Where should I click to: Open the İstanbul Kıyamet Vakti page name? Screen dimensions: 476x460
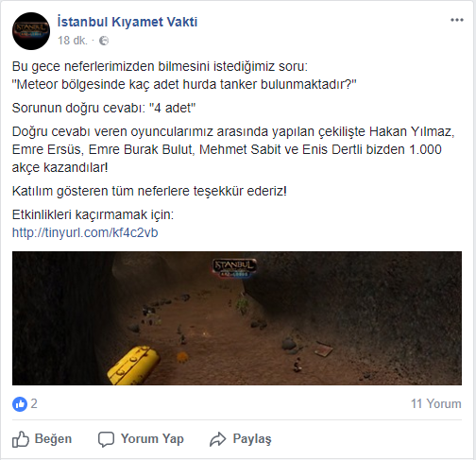coord(127,22)
